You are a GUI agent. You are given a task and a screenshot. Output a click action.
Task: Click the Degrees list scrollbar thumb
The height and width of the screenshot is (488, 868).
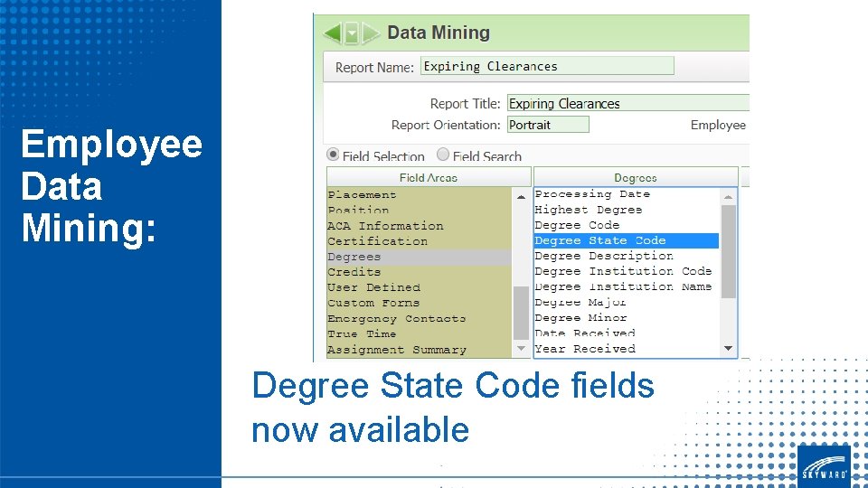[729, 252]
